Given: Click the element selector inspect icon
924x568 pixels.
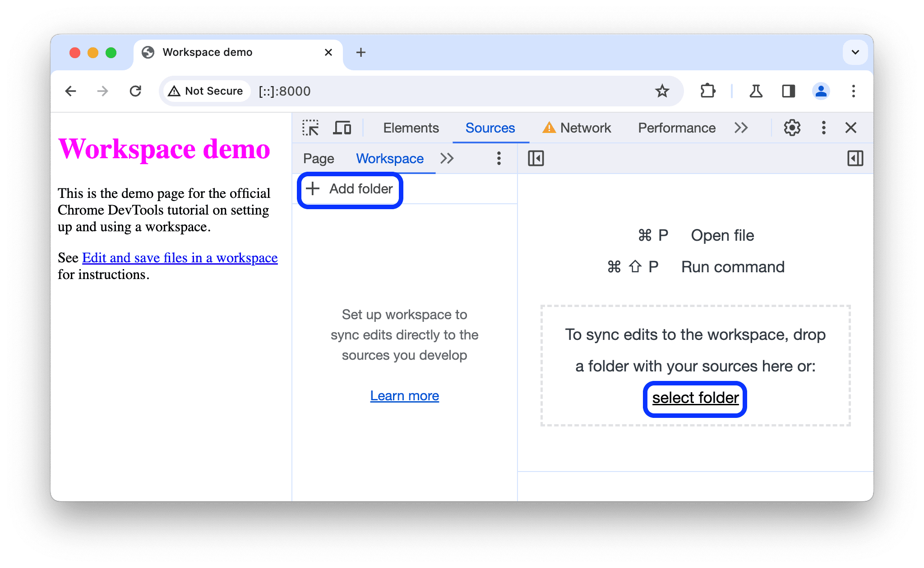Looking at the screenshot, I should coord(311,128).
